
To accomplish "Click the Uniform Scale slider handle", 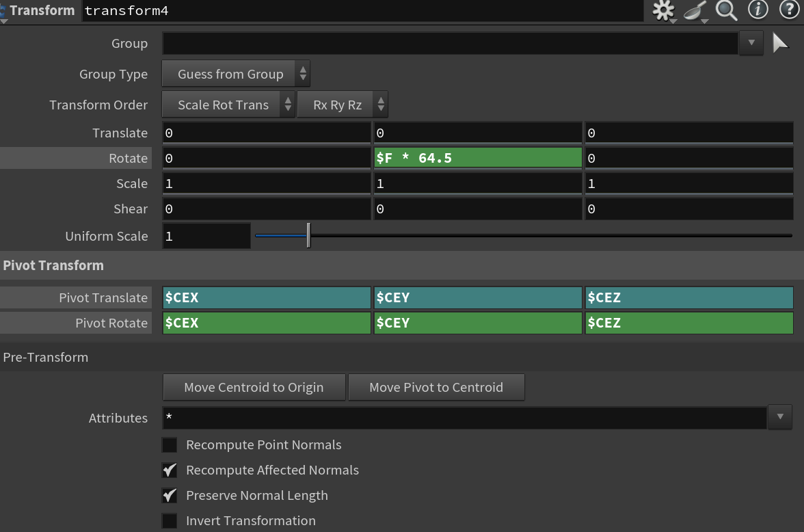I will [309, 235].
